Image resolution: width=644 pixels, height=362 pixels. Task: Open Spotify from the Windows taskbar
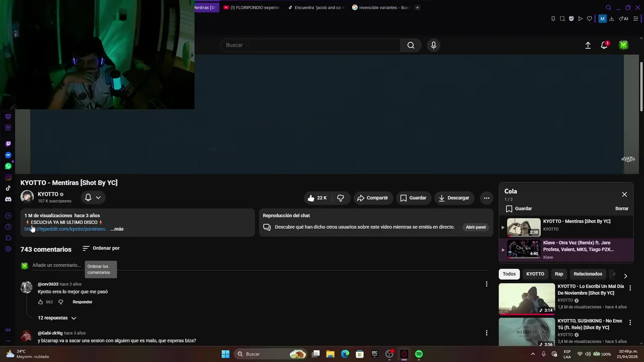pos(419,354)
